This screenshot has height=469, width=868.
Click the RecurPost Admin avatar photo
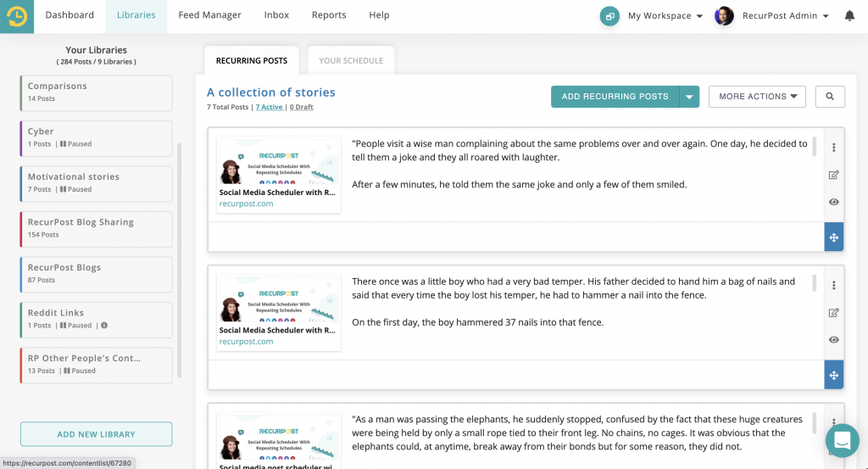coord(724,16)
